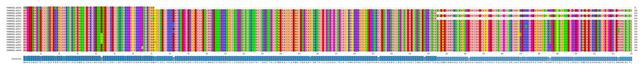Click end length 330 in a0008 row
This screenshot has height=70, width=644.
pos(636,16)
